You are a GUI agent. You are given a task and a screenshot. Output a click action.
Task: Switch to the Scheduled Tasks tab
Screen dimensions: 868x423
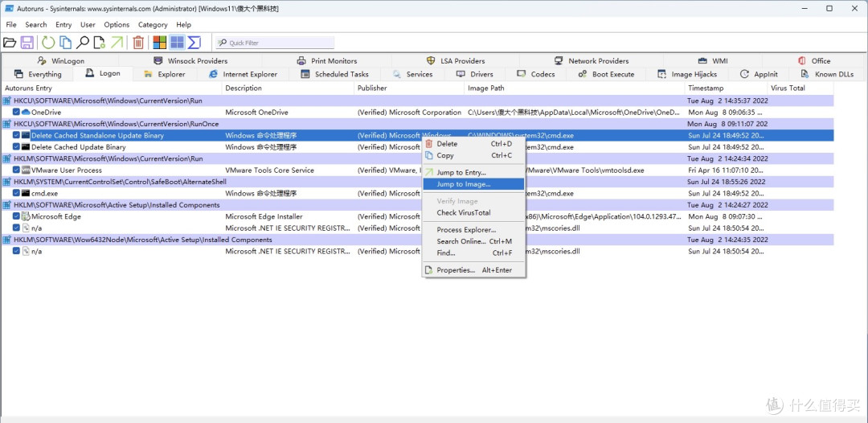point(335,74)
